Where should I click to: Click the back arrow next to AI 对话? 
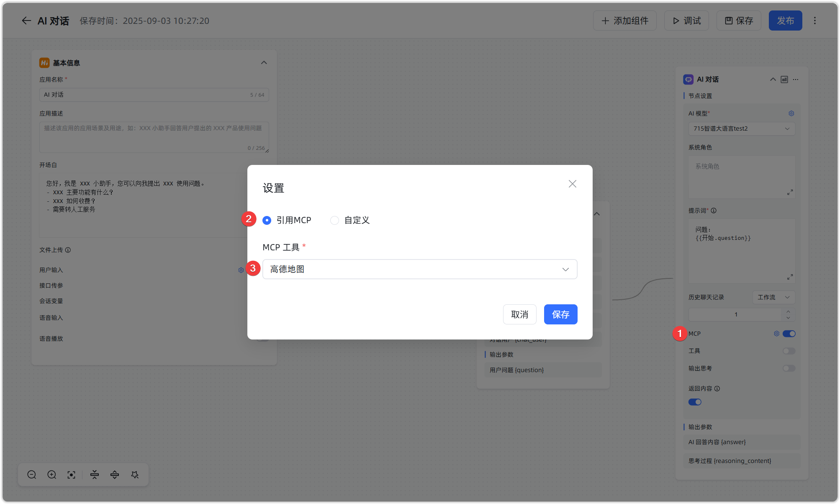coord(26,21)
